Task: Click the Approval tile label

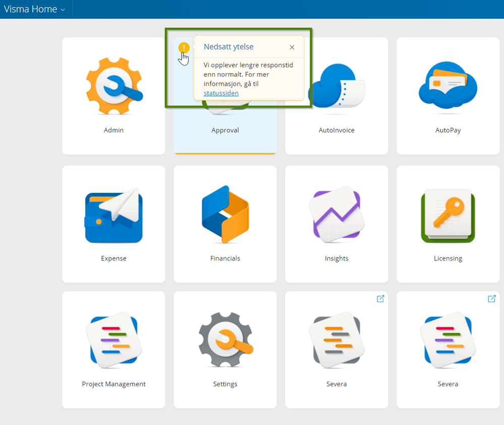Action: pos(225,130)
